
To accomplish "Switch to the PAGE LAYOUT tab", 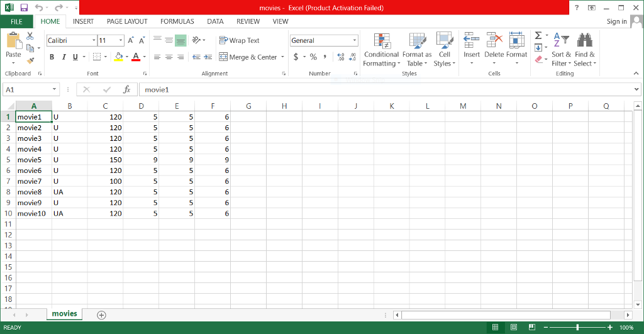I will (x=127, y=21).
